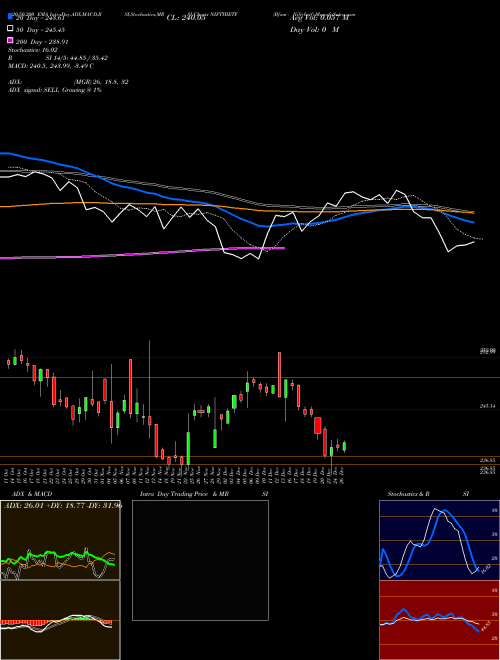Click the CL closing price at top
This screenshot has height=660, width=500.
click(186, 18)
